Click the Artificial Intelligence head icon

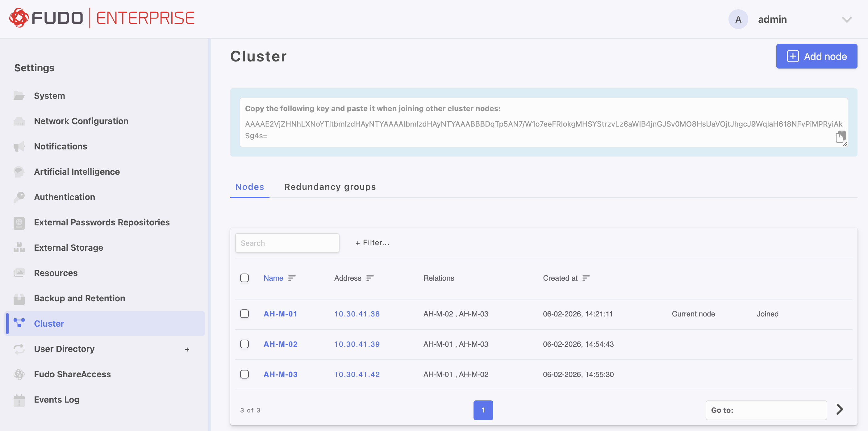(19, 172)
